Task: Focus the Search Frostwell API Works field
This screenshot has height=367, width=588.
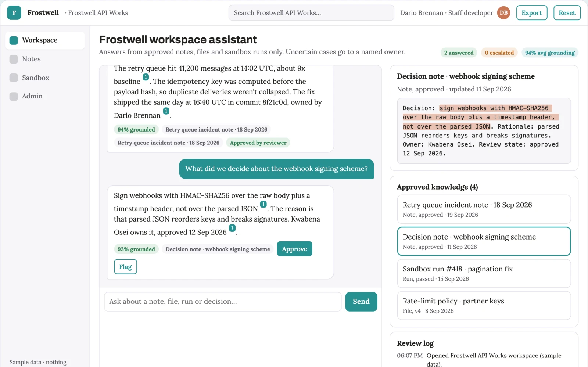Action: tap(311, 13)
